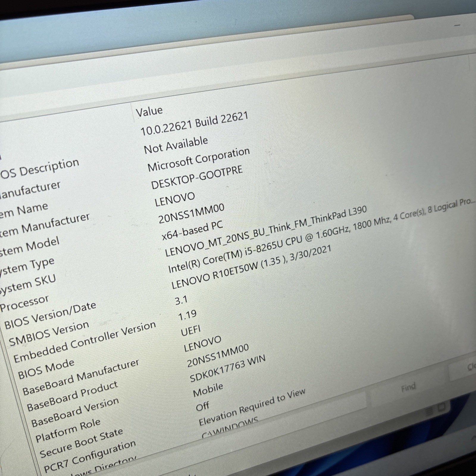Select LENOVO in the BaseBoard Manufacturer row

point(202,344)
